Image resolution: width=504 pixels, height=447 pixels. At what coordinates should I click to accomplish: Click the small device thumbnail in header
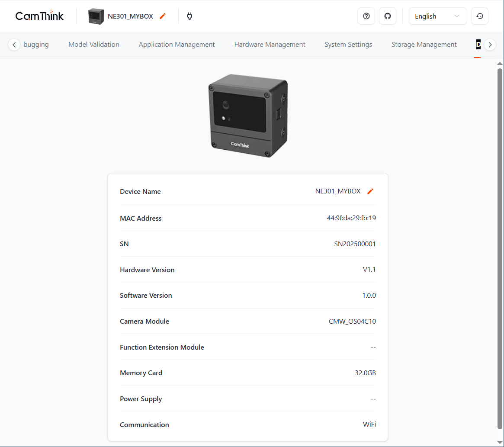pyautogui.click(x=96, y=16)
